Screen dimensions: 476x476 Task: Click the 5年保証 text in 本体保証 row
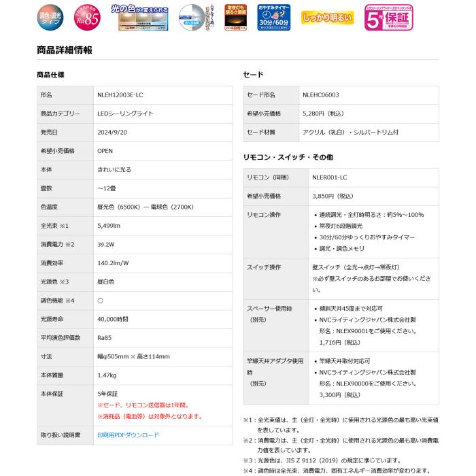[x=107, y=394]
